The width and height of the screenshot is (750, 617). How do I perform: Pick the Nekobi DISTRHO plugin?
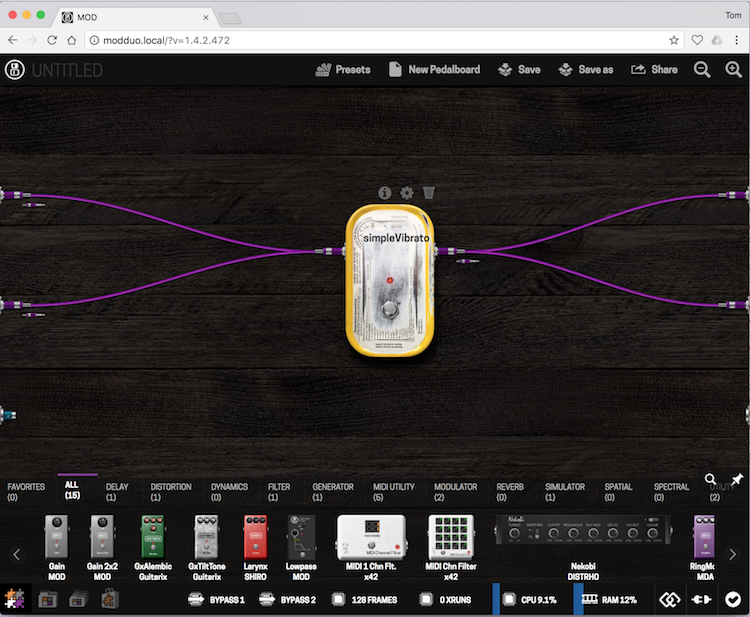click(583, 548)
